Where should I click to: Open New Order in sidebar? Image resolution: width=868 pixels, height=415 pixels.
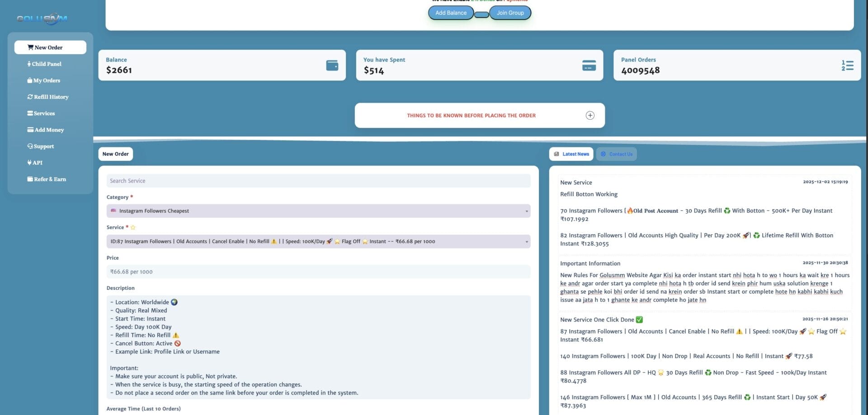pos(50,47)
